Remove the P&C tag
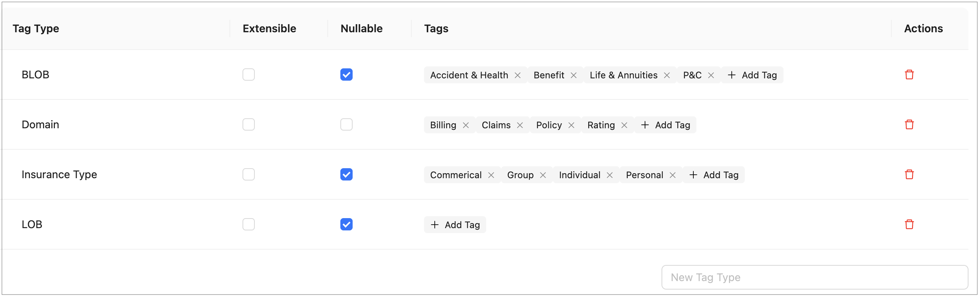 click(711, 75)
